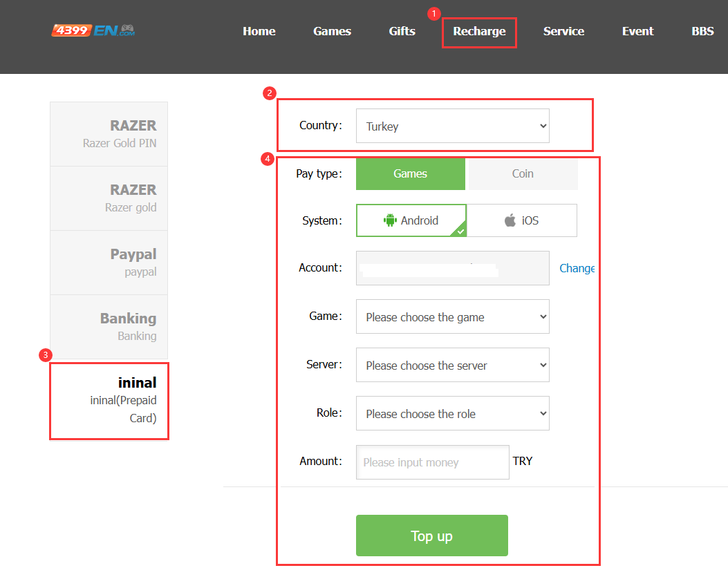Go to the Home menu
The image size is (728, 568).
pos(259,31)
